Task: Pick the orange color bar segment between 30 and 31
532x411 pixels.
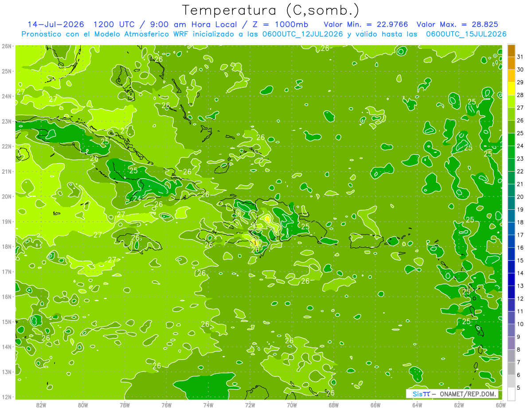Action: (x=511, y=63)
